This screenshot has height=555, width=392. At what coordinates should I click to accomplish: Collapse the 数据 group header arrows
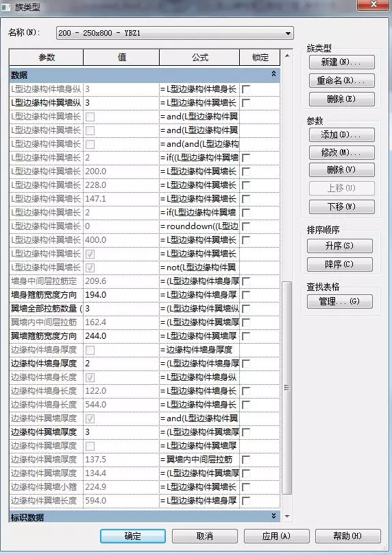point(273,74)
